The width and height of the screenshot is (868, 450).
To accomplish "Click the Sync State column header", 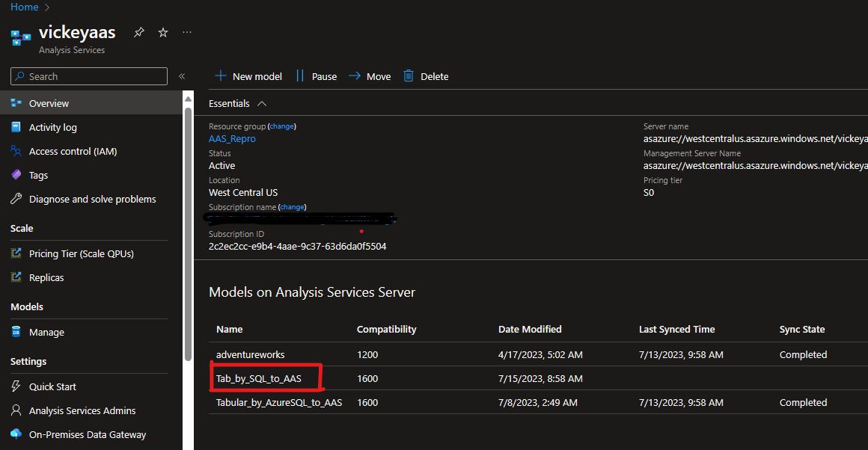I will point(802,329).
